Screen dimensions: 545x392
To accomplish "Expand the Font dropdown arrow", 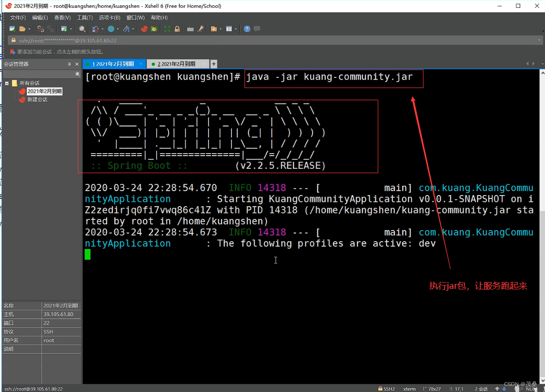I will [x=133, y=29].
